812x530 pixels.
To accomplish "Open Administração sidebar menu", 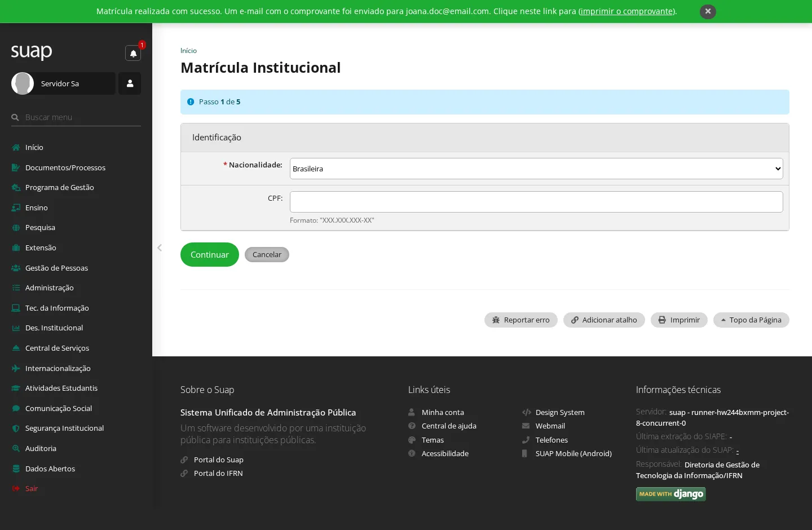I will pyautogui.click(x=76, y=288).
